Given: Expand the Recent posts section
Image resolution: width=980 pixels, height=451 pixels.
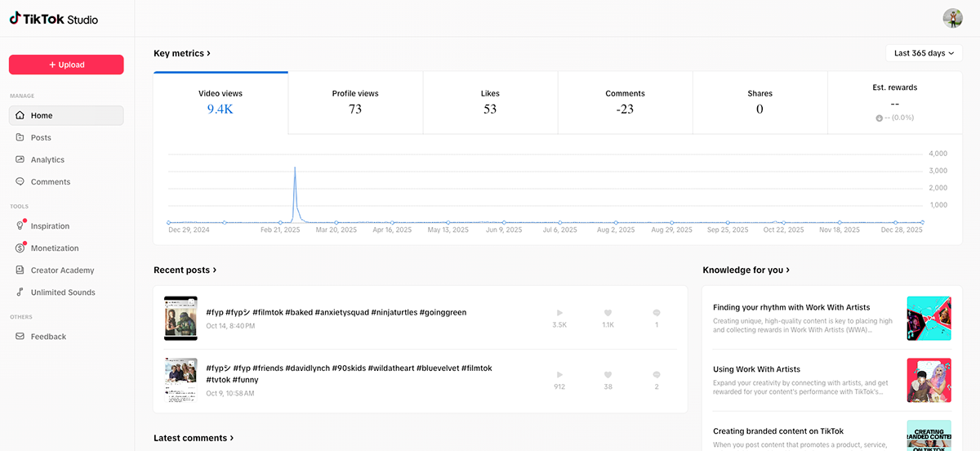Looking at the screenshot, I should coord(185,270).
